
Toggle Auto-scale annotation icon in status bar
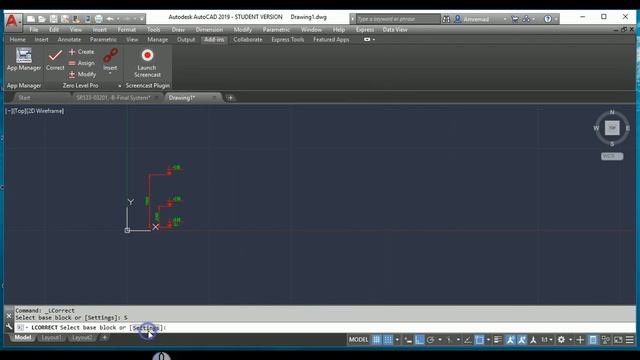(522, 340)
